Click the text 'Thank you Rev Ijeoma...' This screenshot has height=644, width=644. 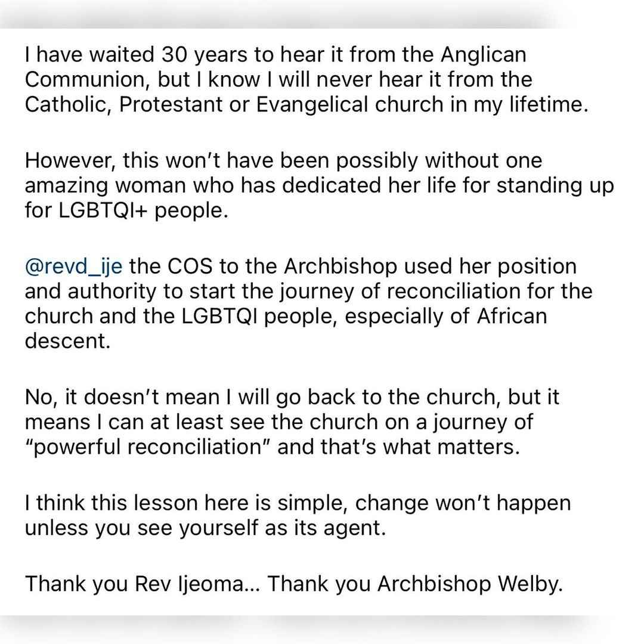click(x=143, y=584)
